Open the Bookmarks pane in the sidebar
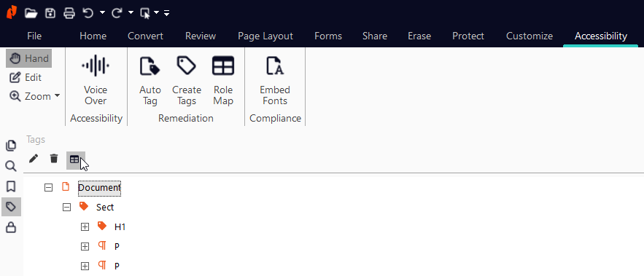 (11, 186)
